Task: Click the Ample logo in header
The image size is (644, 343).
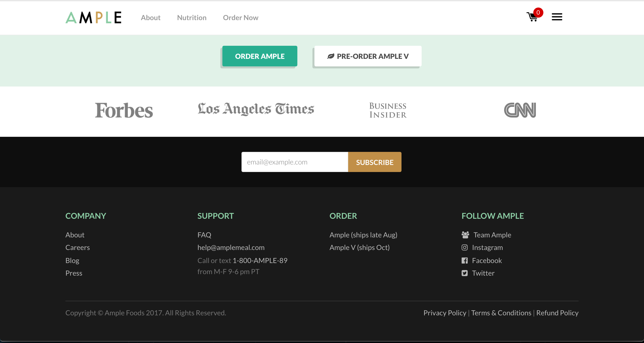Action: pos(93,18)
